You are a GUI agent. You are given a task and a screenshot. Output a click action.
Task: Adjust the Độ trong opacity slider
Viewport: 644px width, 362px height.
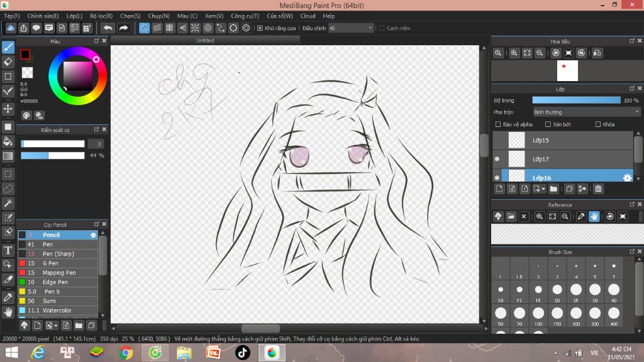click(x=576, y=101)
